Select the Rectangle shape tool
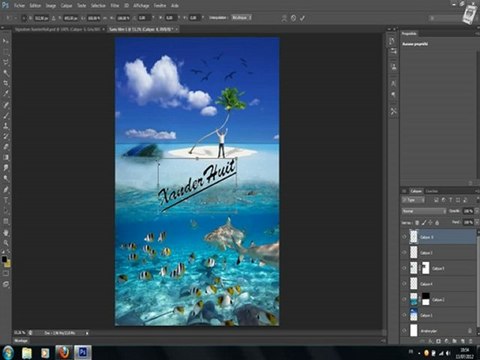Viewport: 480px width, 360px height. [x=6, y=221]
